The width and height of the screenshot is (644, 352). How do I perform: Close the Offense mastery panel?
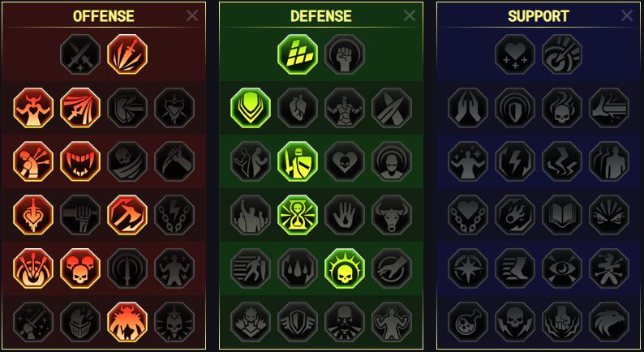(x=191, y=15)
